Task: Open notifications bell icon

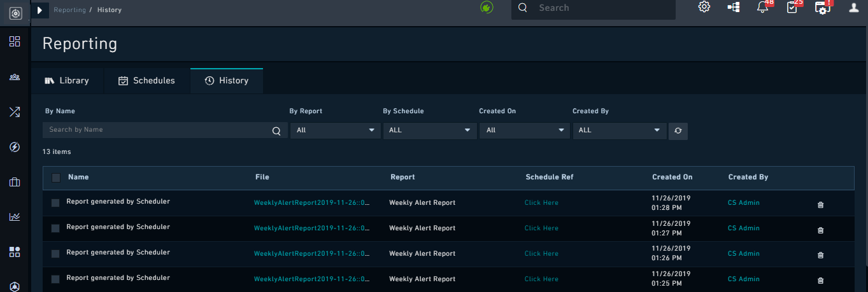Action: coord(762,8)
